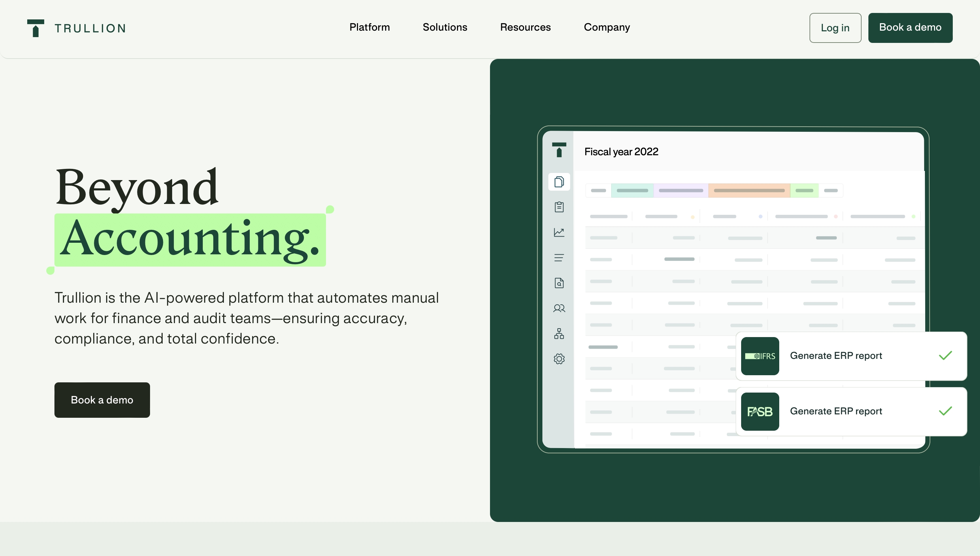Open the Company menu
Screen dimensions: 980x556
607,28
